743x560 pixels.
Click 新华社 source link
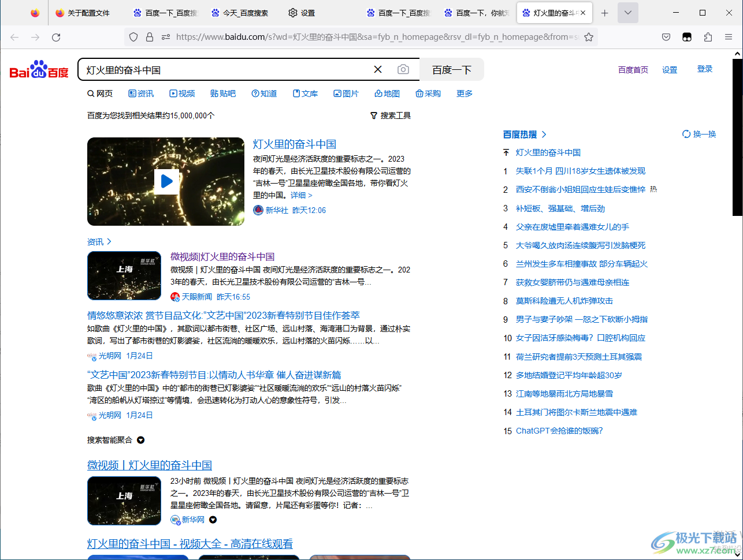(277, 210)
